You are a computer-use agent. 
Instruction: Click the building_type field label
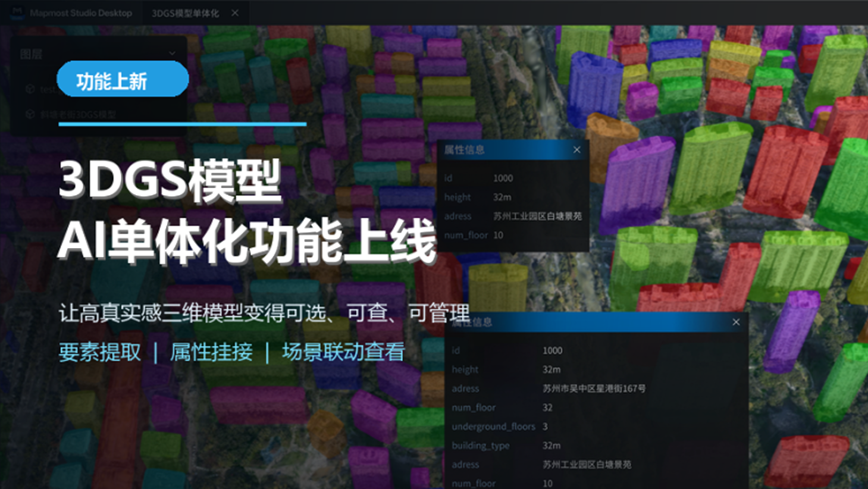[481, 446]
